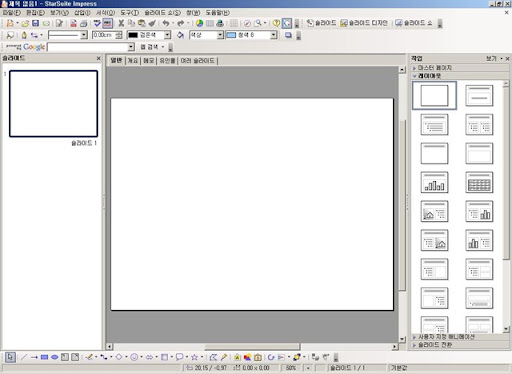
Task: Click the Chart insert icon
Action: [x=199, y=23]
